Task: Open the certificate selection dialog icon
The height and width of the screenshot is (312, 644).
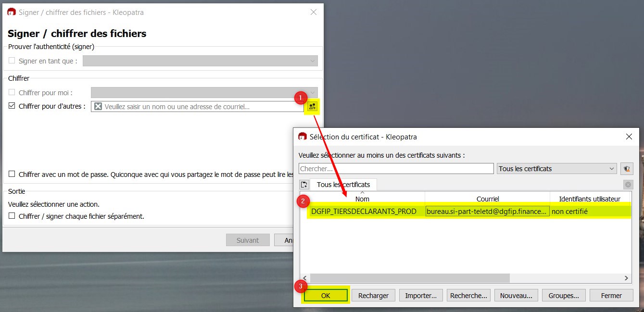Action: (x=313, y=107)
